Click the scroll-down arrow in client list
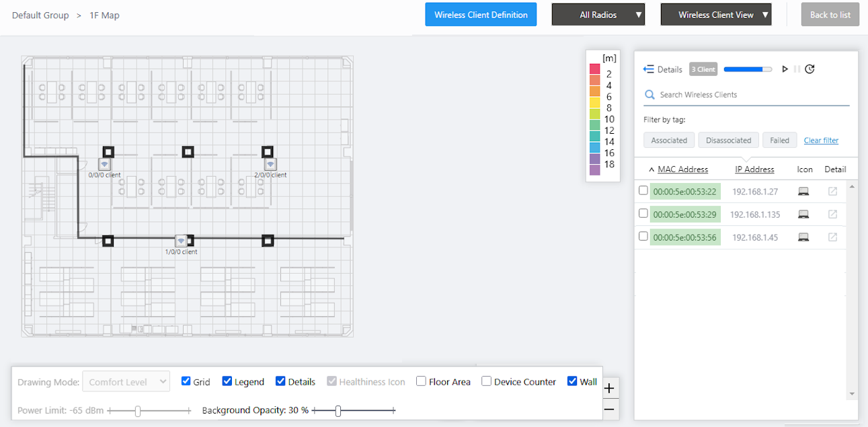The width and height of the screenshot is (868, 427). point(853,394)
